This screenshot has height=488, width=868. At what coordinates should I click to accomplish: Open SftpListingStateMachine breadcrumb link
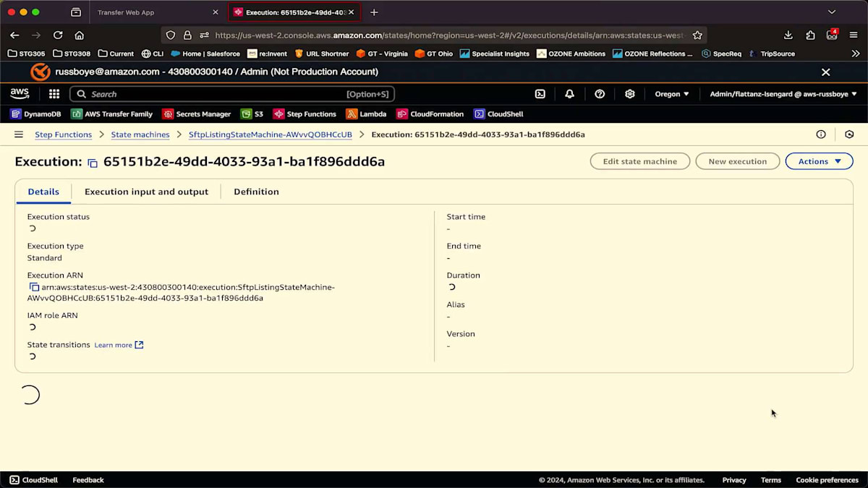pyautogui.click(x=271, y=134)
